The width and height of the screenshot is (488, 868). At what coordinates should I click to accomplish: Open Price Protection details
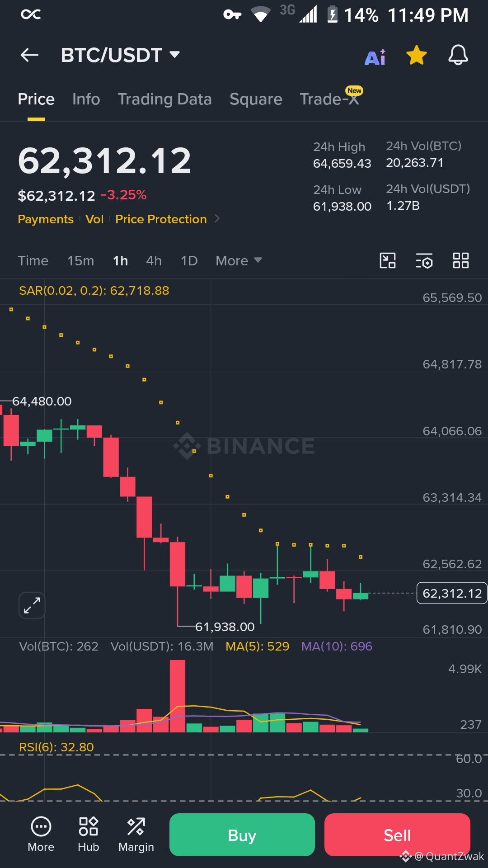click(x=161, y=219)
